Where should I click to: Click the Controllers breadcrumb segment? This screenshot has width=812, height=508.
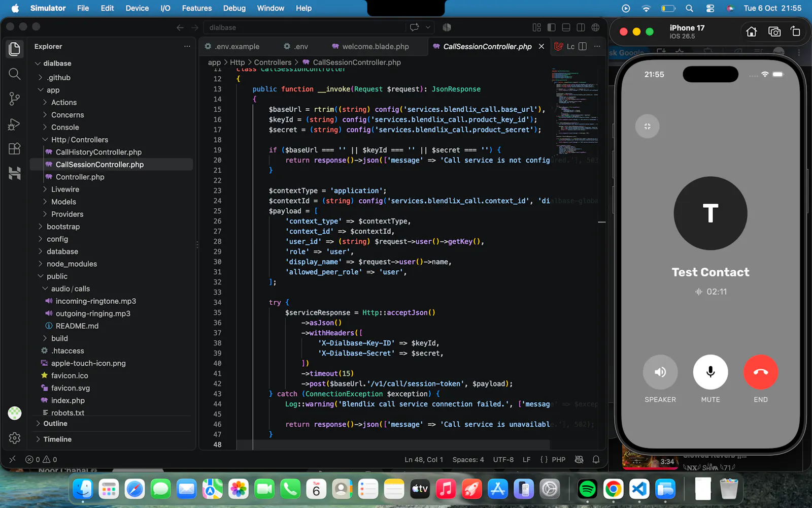(x=273, y=62)
